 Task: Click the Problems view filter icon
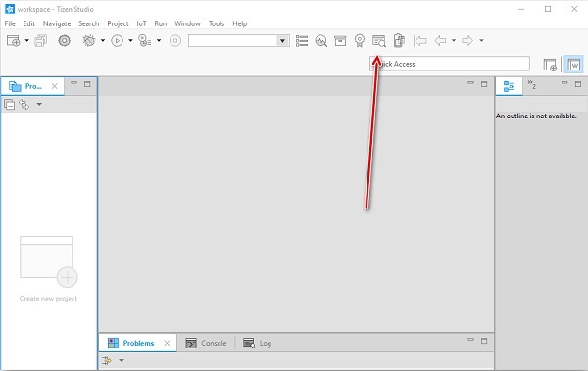[107, 360]
